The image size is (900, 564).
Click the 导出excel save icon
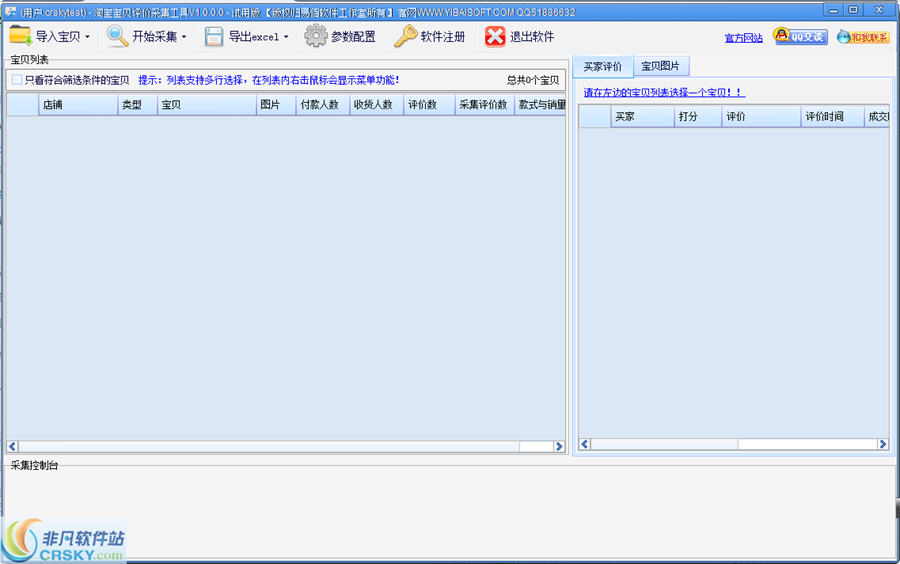pyautogui.click(x=214, y=37)
